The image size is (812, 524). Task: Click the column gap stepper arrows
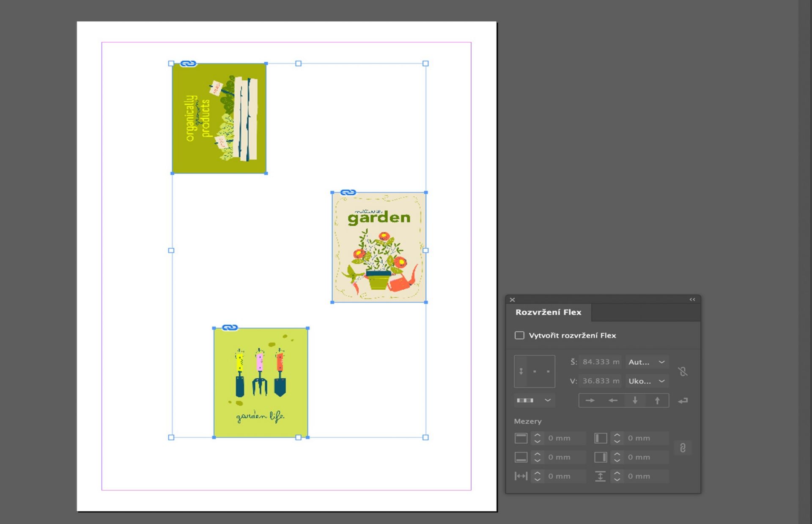tap(538, 476)
